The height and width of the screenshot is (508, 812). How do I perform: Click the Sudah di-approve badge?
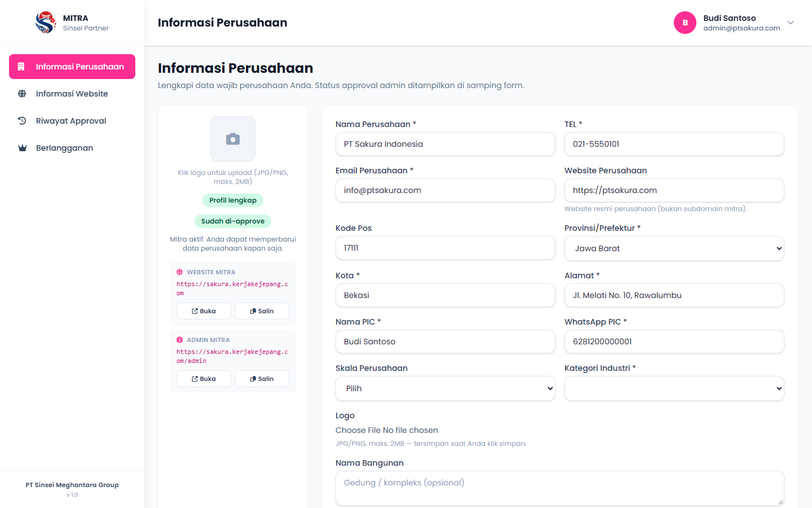(233, 221)
